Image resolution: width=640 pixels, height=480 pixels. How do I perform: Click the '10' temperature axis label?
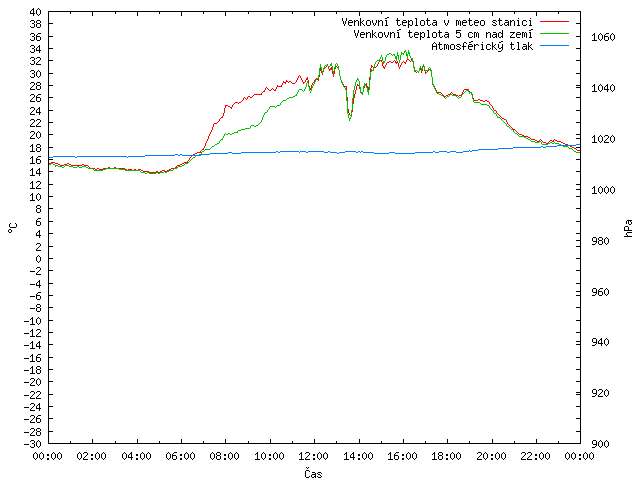(36, 197)
